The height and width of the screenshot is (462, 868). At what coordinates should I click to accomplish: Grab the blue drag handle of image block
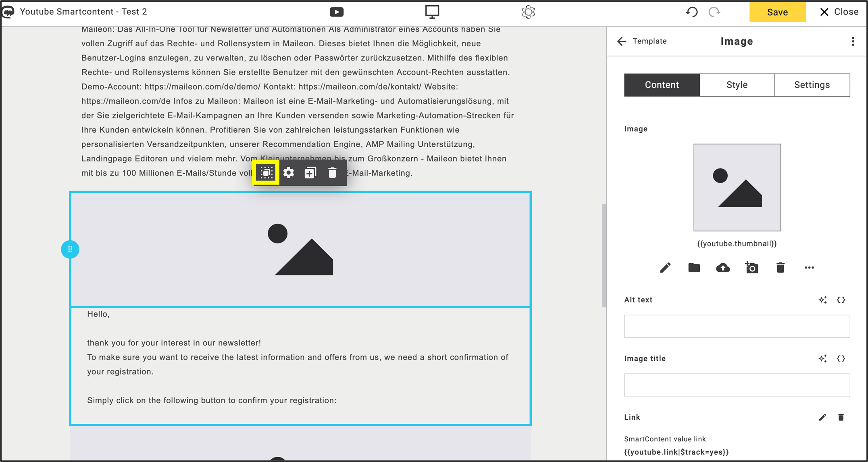(x=70, y=249)
